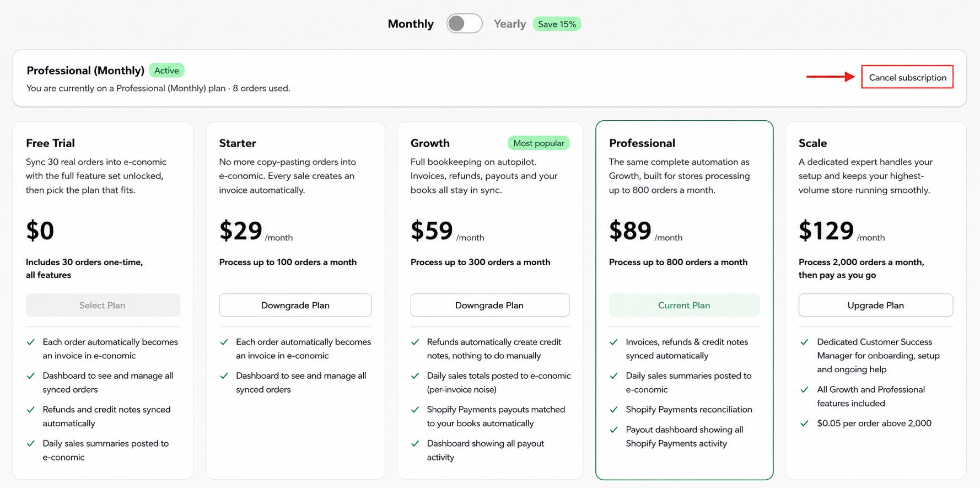Click Downgrade Plan under Starter
The image size is (980, 488).
295,305
